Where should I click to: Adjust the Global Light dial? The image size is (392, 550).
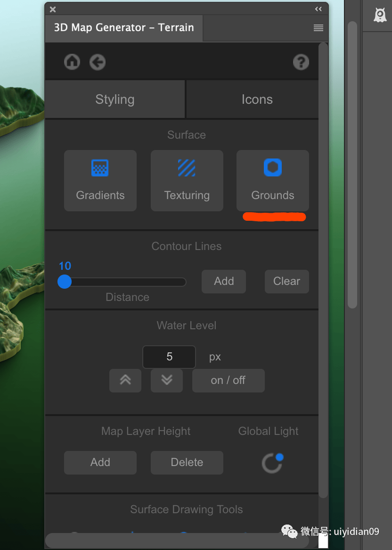[x=272, y=463]
